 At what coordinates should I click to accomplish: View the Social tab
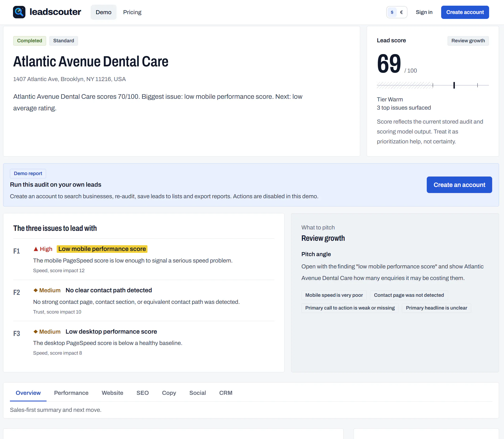[x=198, y=393]
